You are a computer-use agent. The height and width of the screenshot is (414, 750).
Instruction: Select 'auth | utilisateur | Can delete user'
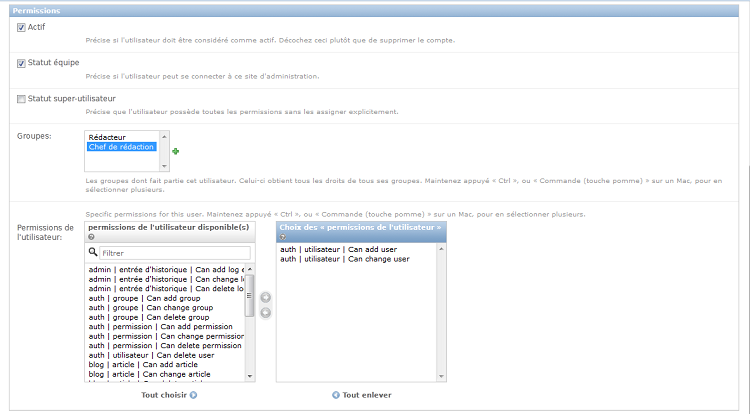(x=166, y=355)
